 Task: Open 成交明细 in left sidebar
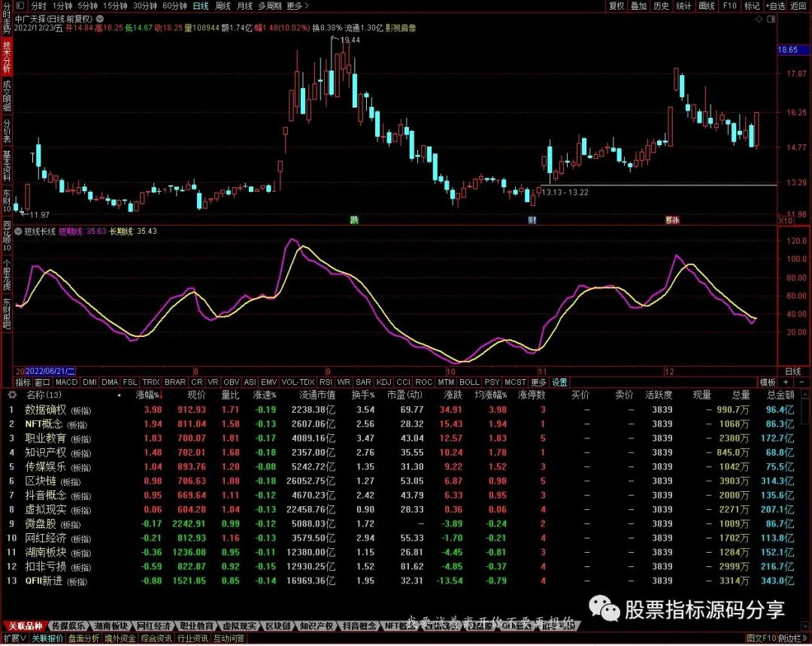(7, 96)
